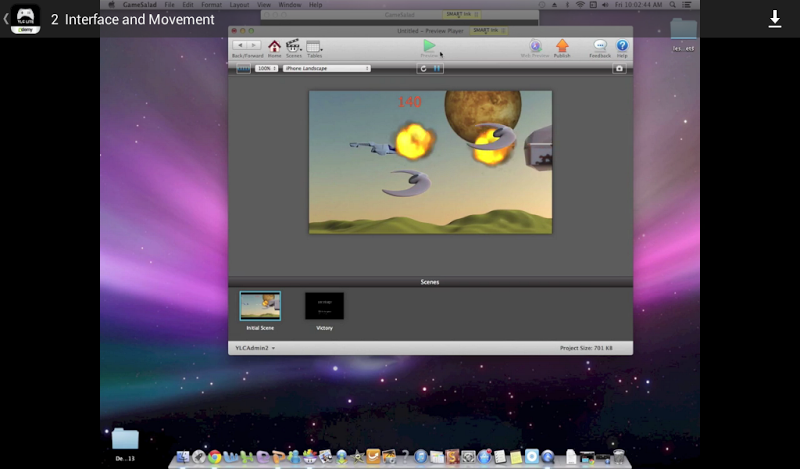800x469 pixels.
Task: Click the Back arrow navigation button
Action: [x=240, y=45]
